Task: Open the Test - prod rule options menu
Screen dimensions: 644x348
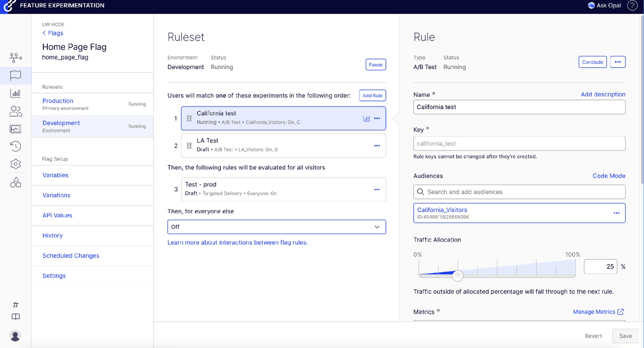Action: click(x=377, y=190)
